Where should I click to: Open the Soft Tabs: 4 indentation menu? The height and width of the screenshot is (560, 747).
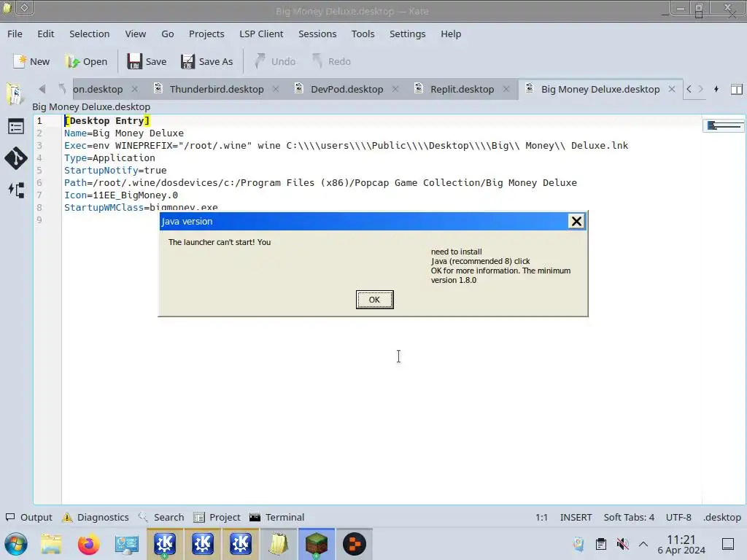click(x=629, y=517)
